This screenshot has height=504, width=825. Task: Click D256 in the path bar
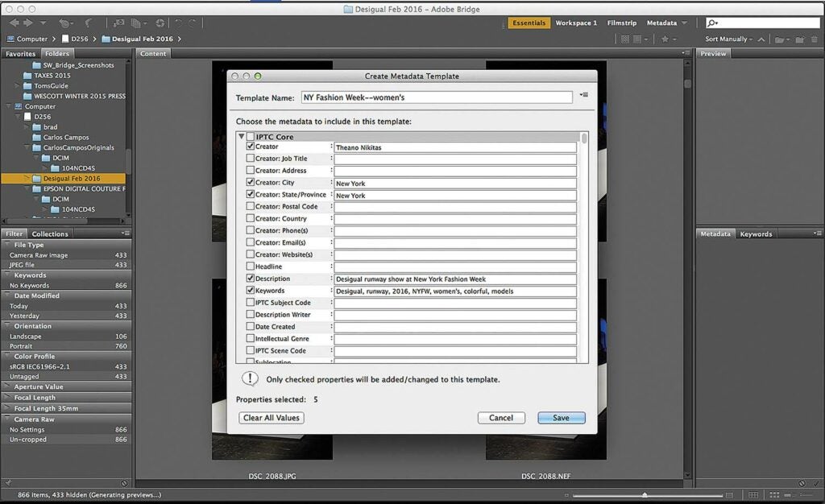[x=75, y=39]
